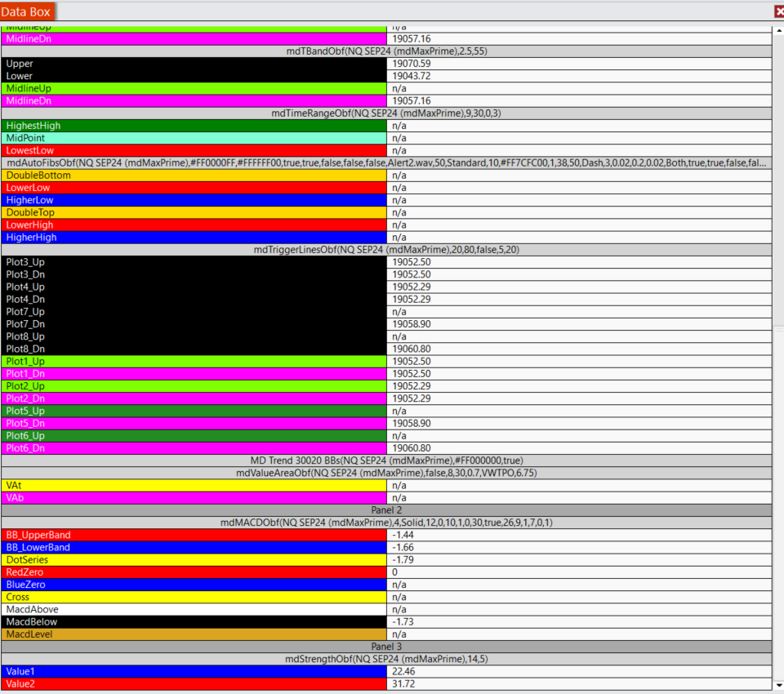The image size is (784, 694).
Task: Click the Value2 row label
Action: 194,683
